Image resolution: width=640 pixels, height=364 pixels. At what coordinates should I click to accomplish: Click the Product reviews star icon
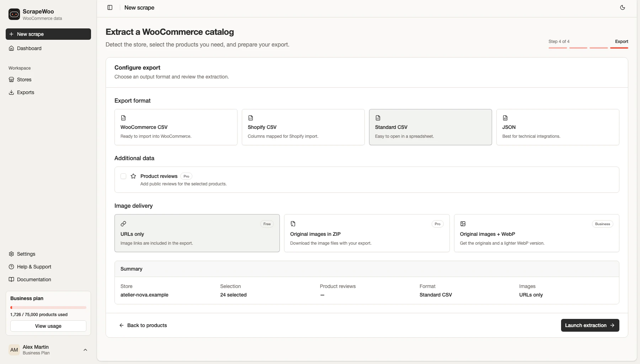pyautogui.click(x=133, y=176)
